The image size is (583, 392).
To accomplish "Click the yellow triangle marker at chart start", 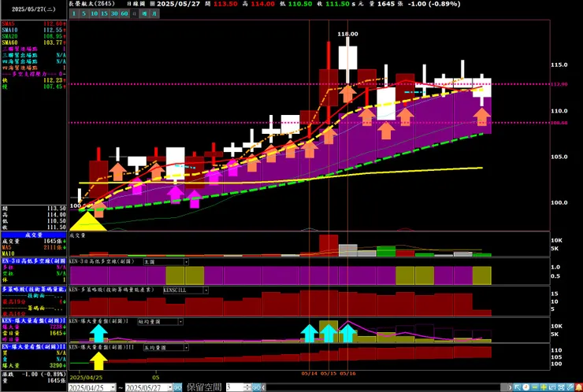I will coord(87,221).
